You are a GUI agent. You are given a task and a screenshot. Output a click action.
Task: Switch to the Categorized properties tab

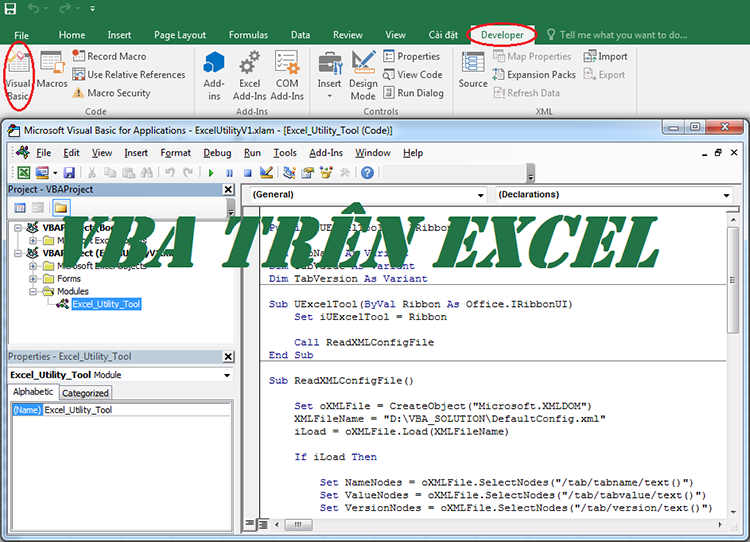pyautogui.click(x=86, y=393)
